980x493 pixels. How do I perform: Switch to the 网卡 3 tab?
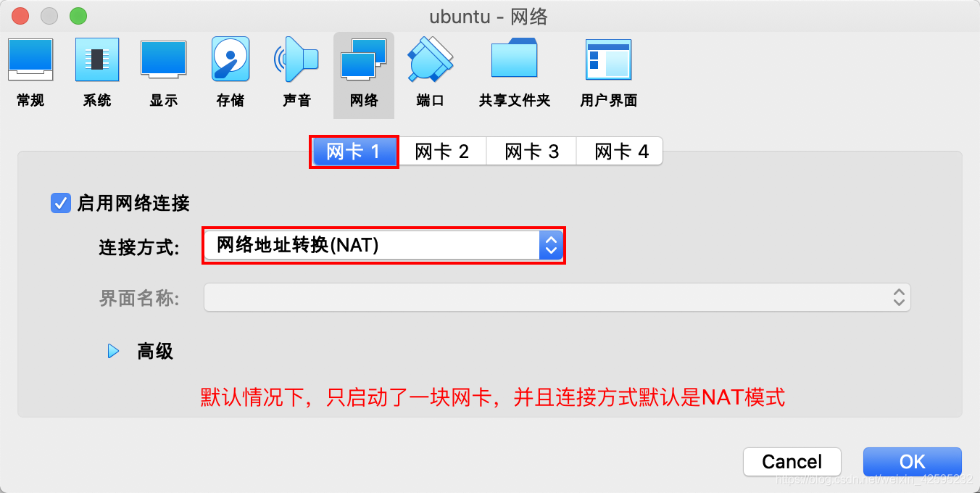point(531,152)
